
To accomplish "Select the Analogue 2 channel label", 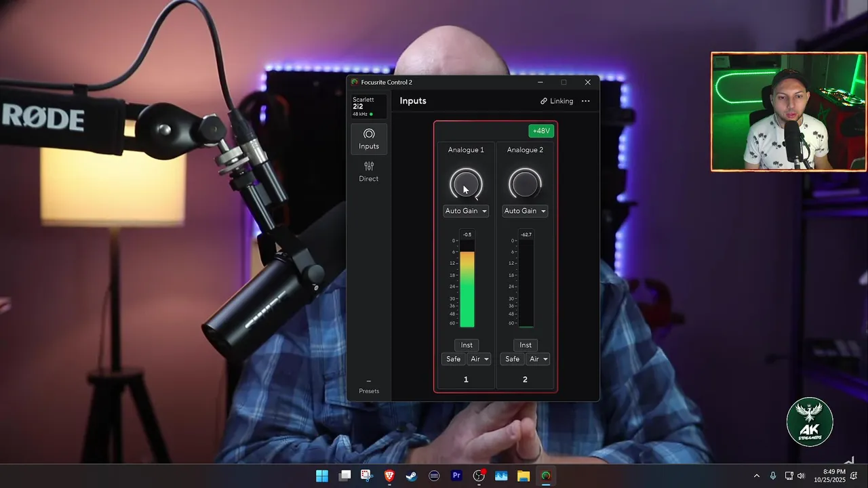I will (525, 150).
